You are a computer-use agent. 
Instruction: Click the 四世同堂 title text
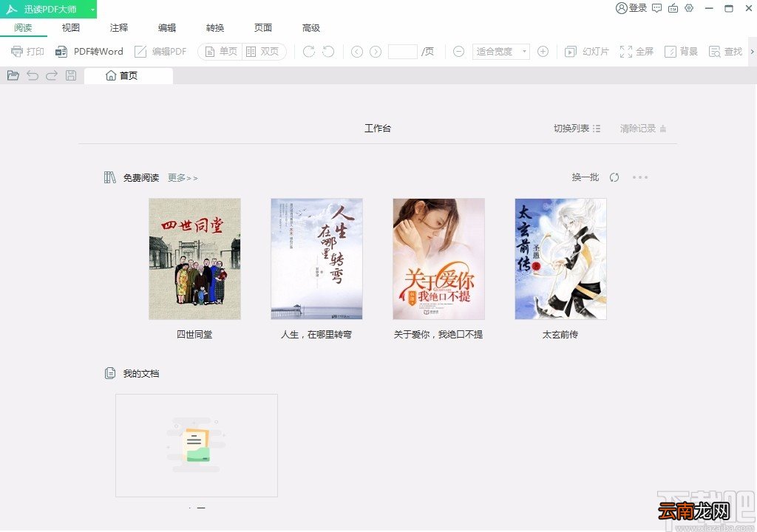(194, 335)
